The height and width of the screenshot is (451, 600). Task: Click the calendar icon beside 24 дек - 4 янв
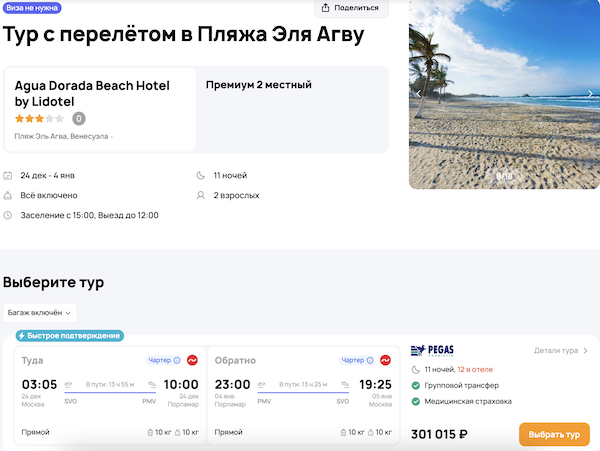click(x=8, y=175)
